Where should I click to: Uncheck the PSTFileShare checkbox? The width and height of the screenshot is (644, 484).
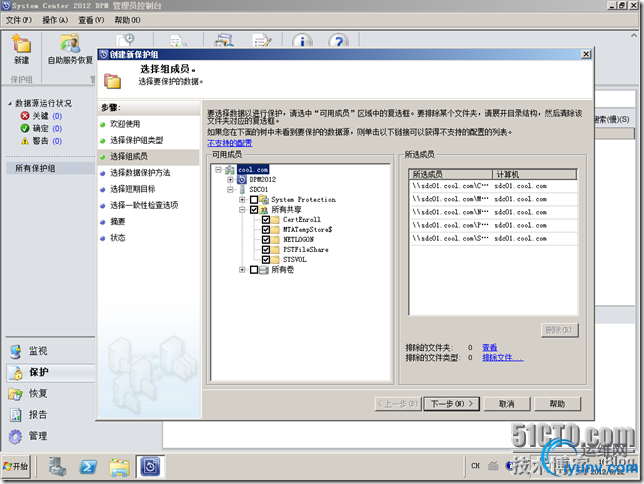tap(266, 249)
